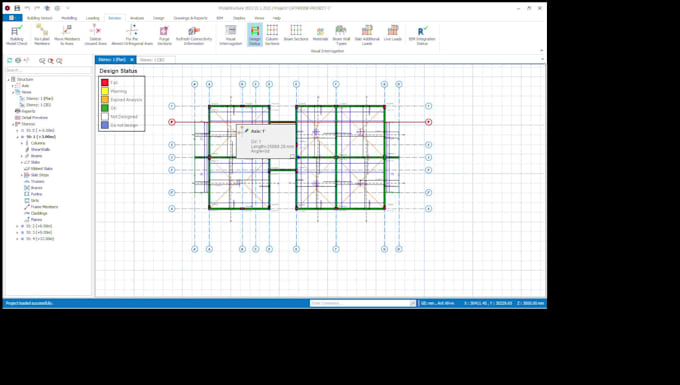Open the Modelling ribbon tab

pyautogui.click(x=69, y=18)
